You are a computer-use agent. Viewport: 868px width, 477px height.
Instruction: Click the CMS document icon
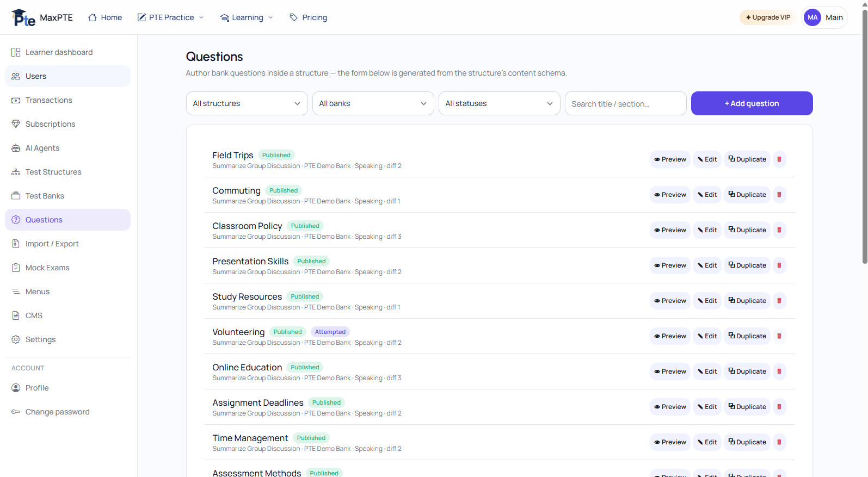click(16, 315)
